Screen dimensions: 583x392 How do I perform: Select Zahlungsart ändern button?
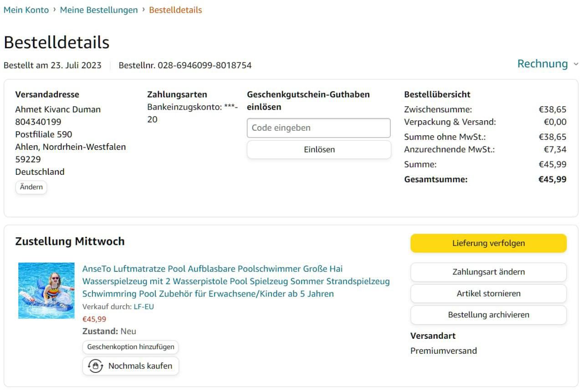[488, 272]
